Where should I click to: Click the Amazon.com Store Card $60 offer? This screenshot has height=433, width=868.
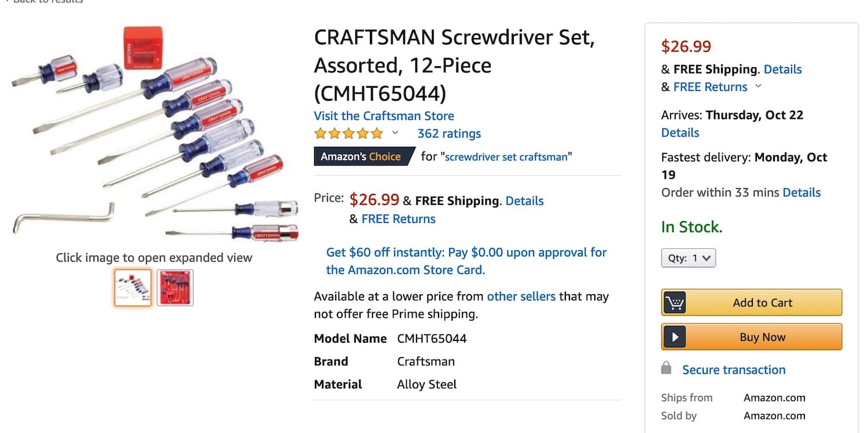(466, 261)
